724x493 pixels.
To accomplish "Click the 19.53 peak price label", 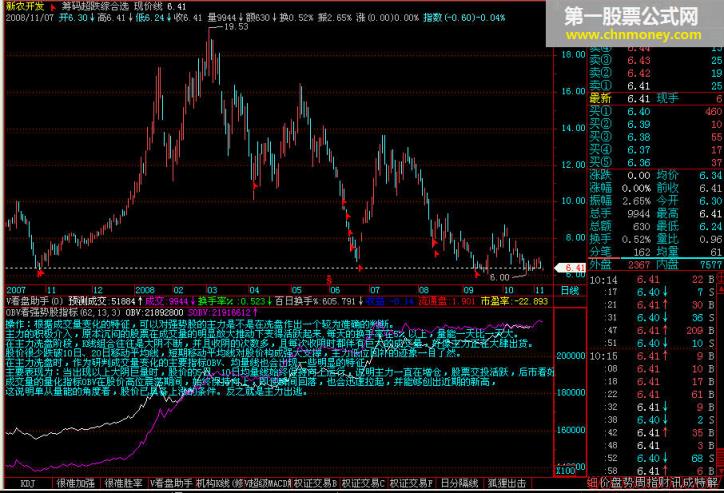I will point(236,27).
